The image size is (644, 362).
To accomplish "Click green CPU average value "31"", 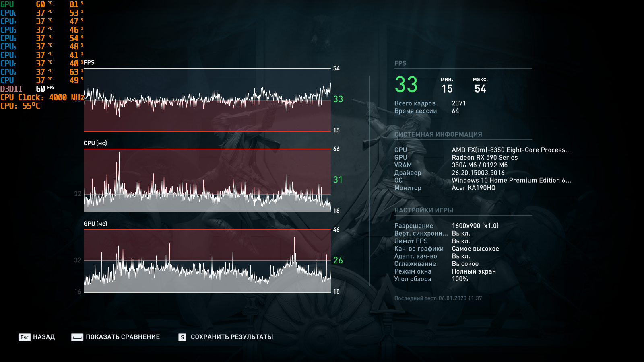I will pos(338,180).
